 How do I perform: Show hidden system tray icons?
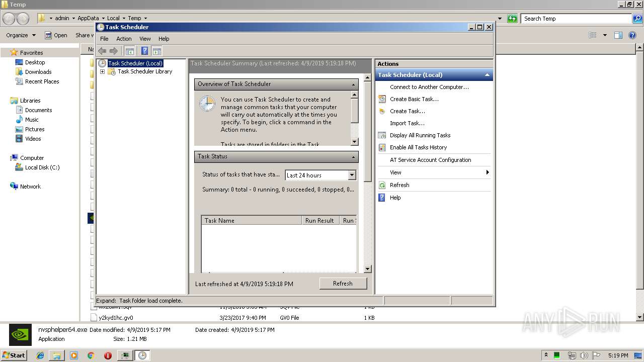(546, 355)
